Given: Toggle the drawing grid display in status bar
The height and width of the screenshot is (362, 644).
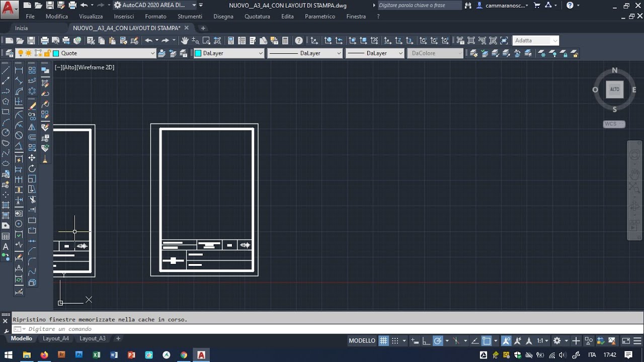Looking at the screenshot, I should tap(383, 341).
